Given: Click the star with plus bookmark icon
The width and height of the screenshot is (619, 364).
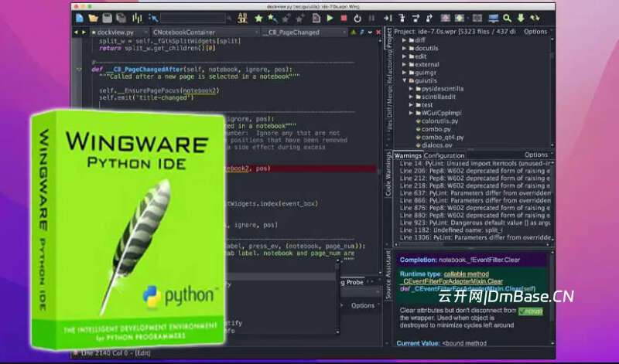Looking at the screenshot, I should (272, 18).
